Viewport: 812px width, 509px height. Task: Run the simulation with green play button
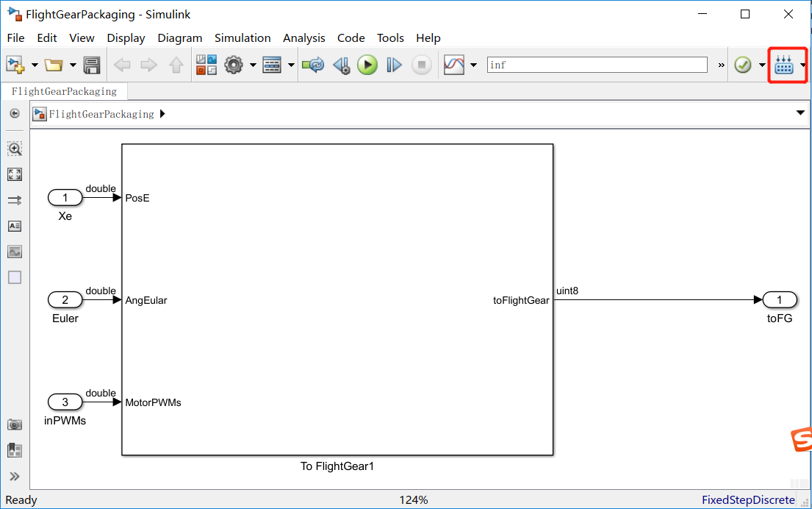click(367, 65)
